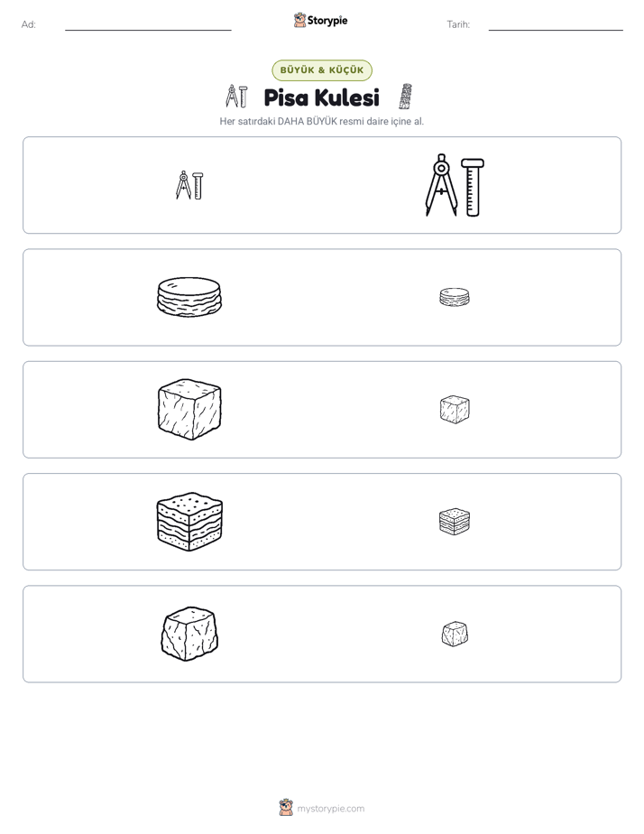Click the BÜYÜK & KÜÇÜK badge

pyautogui.click(x=322, y=70)
